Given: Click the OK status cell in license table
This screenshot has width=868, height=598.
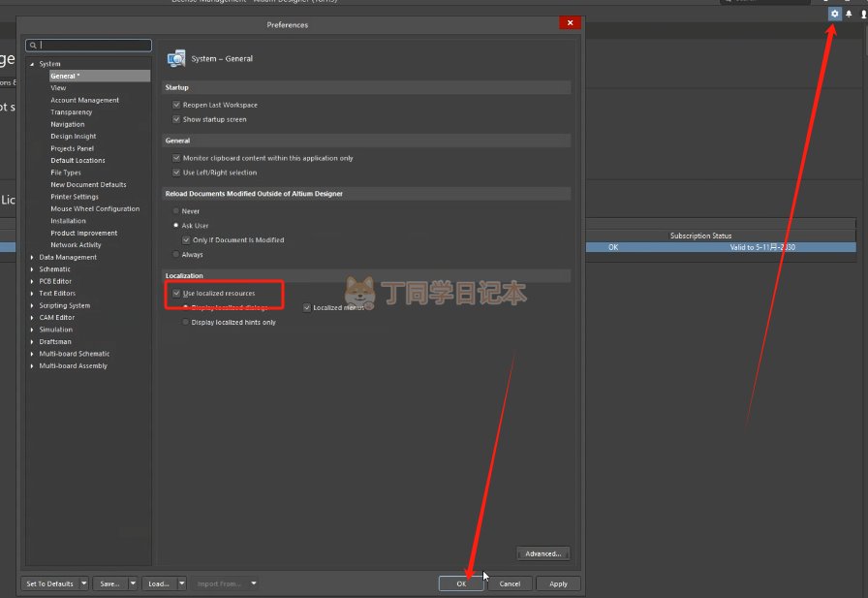Looking at the screenshot, I should click(613, 247).
